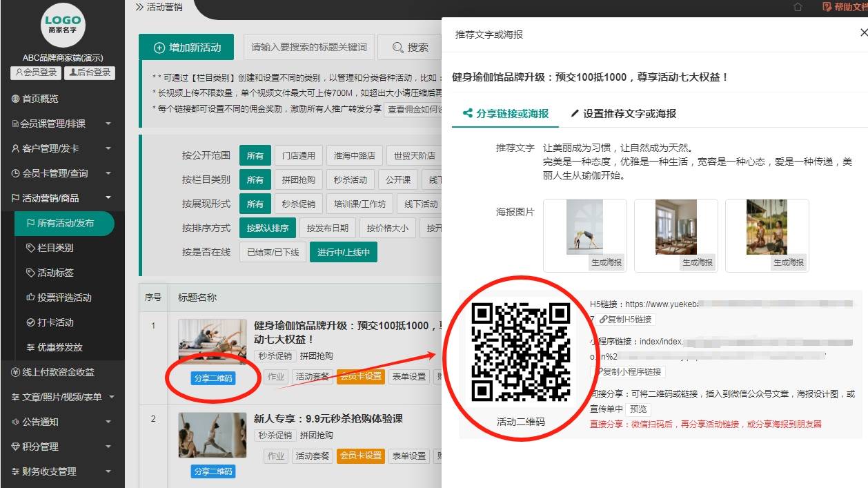Select 所有活动/发布 in the sidebar

pos(63,223)
